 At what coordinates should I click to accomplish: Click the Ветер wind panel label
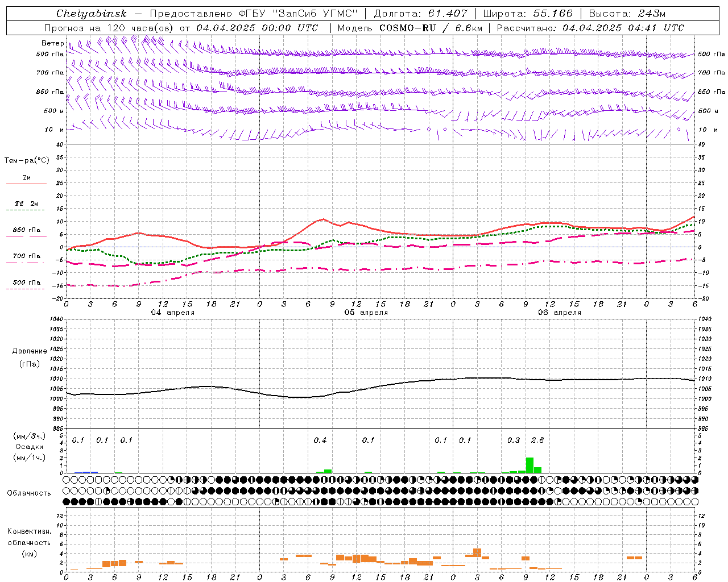click(x=52, y=43)
